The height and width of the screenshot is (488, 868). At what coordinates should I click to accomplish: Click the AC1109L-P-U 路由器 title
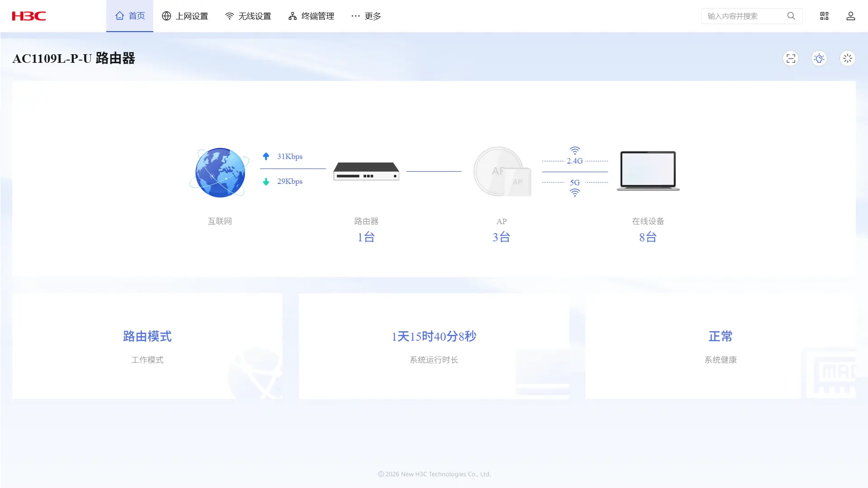click(74, 58)
